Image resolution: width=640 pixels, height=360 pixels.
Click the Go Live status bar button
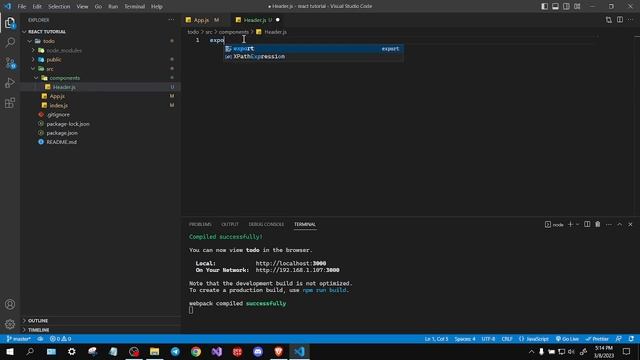(x=567, y=339)
